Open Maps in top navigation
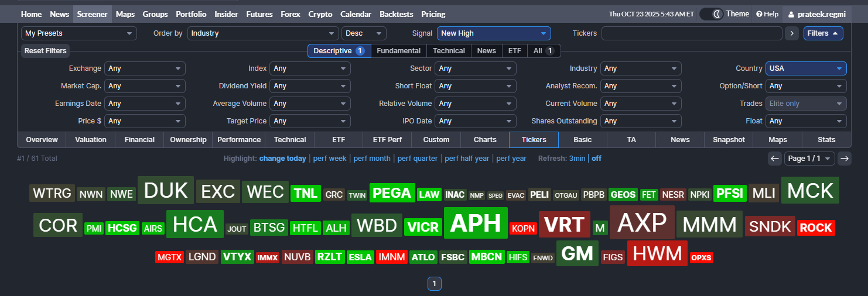The height and width of the screenshot is (296, 868). point(125,14)
